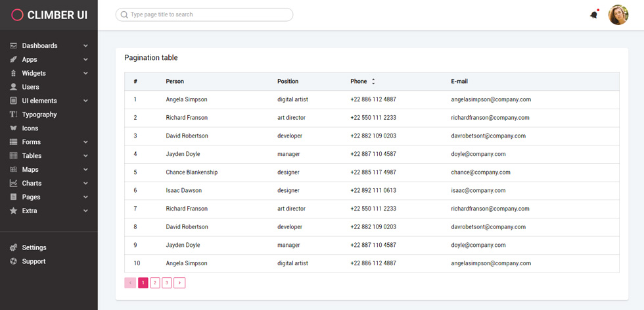Expand the Pages menu chevron
Image resolution: width=644 pixels, height=310 pixels.
click(85, 197)
